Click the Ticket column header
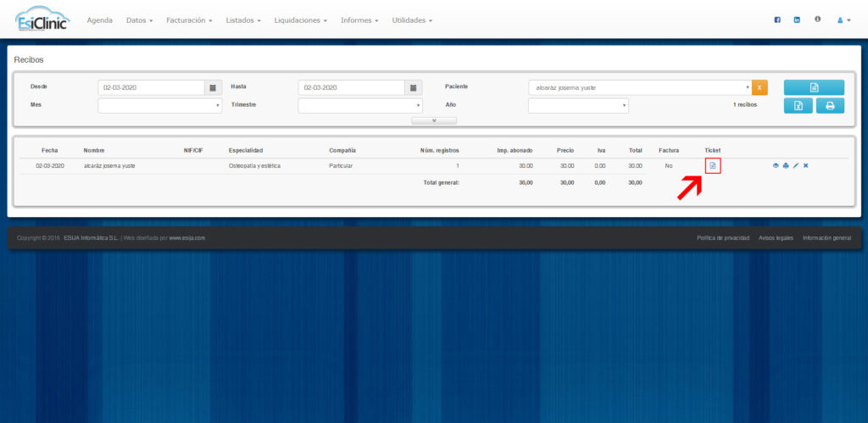The height and width of the screenshot is (423, 868). (712, 151)
